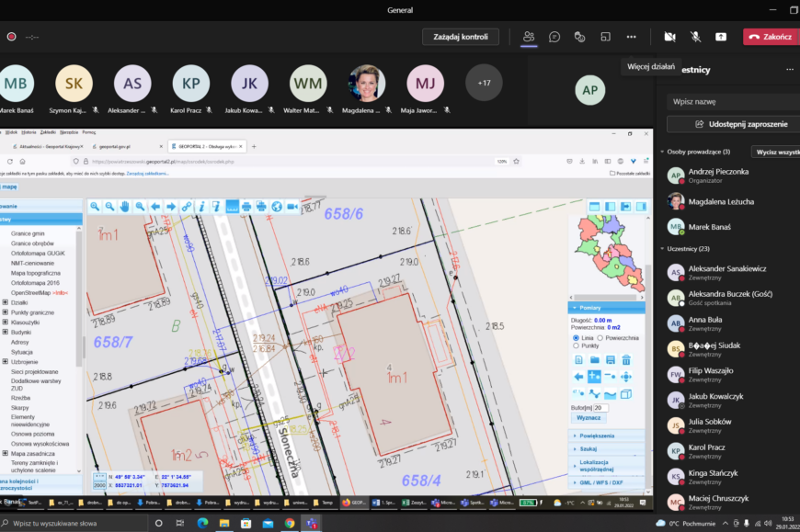This screenshot has height=532, width=800.
Task: Select the zoom in magnifier on the map toolbar
Action: [x=95, y=207]
